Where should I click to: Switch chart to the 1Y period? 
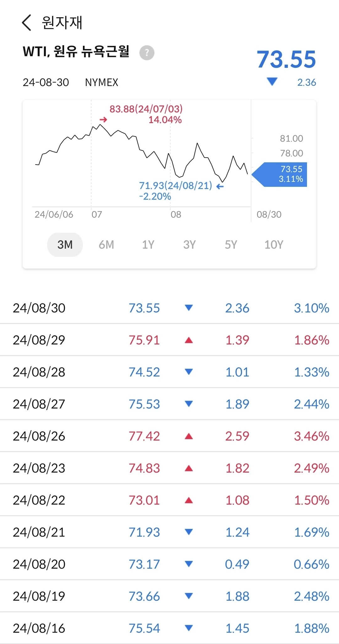(x=148, y=245)
